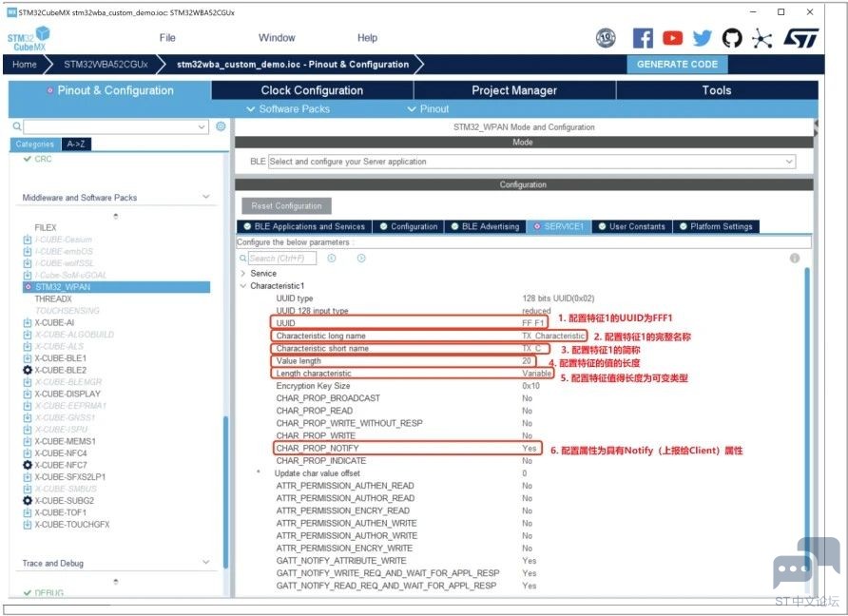Click the ST community network icon
Screen dimensions: 848x616
coord(761,38)
